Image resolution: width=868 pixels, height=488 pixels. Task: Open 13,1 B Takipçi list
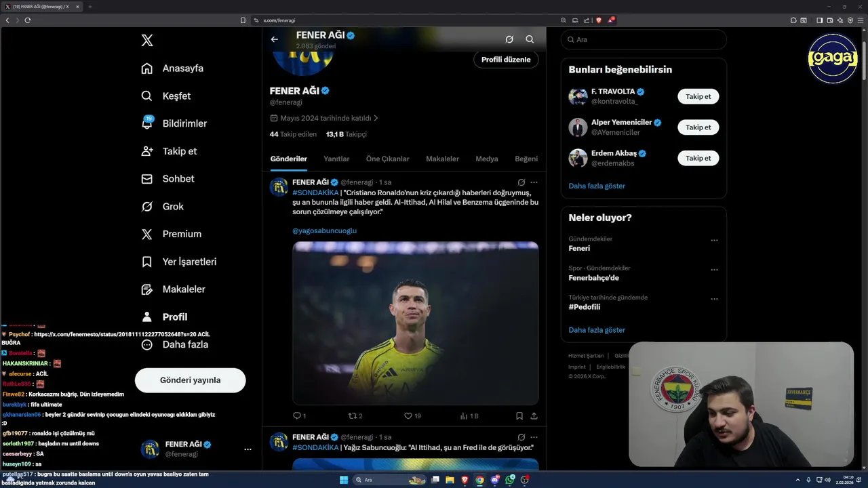(347, 134)
